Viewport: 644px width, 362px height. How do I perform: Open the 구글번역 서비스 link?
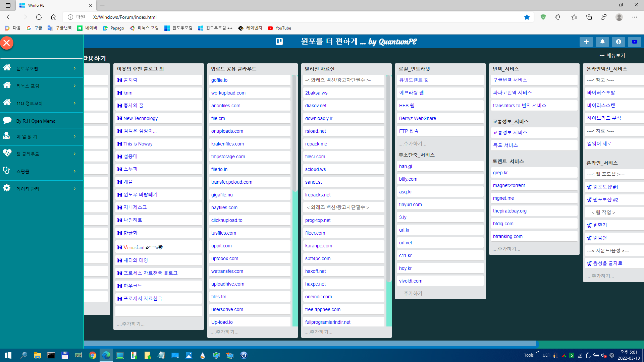[510, 80]
